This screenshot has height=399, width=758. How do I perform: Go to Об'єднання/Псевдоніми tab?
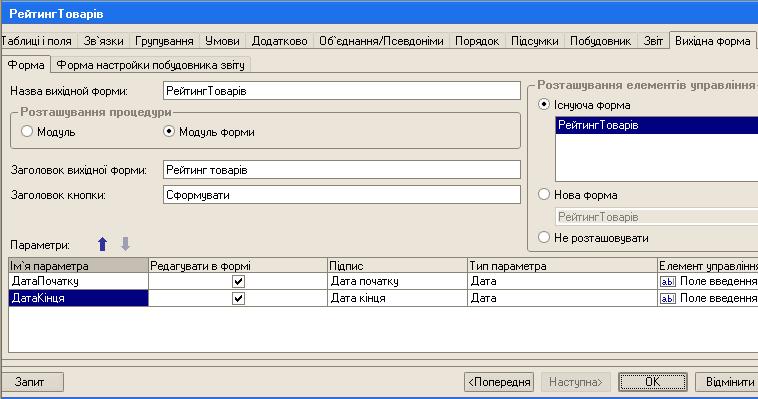381,41
